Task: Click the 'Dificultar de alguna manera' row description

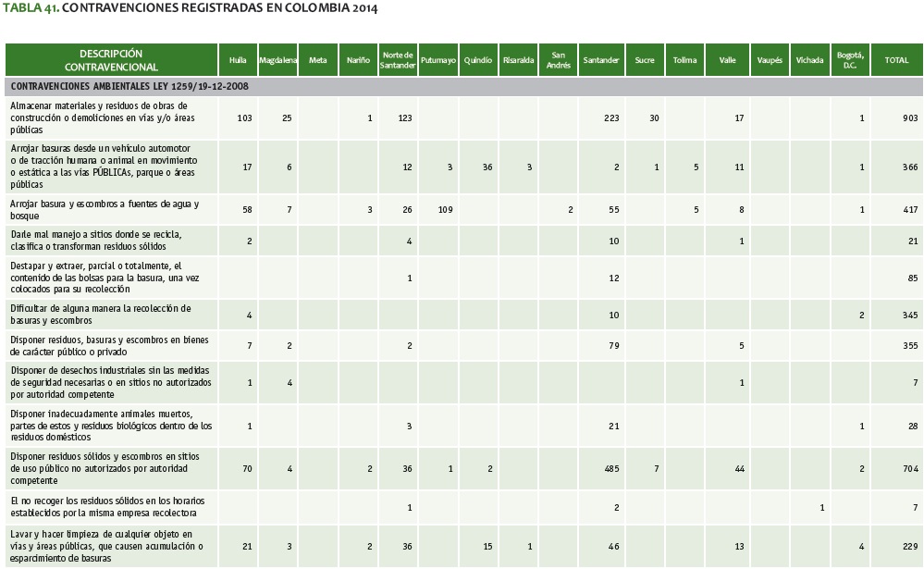Action: (102, 315)
